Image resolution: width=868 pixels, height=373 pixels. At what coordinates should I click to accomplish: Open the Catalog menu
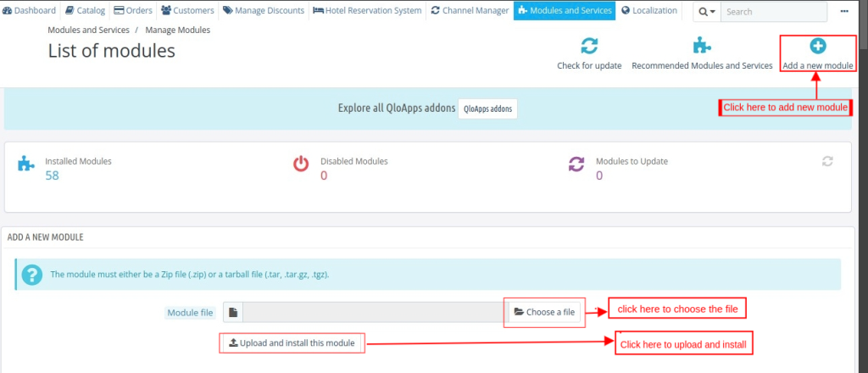pos(86,11)
